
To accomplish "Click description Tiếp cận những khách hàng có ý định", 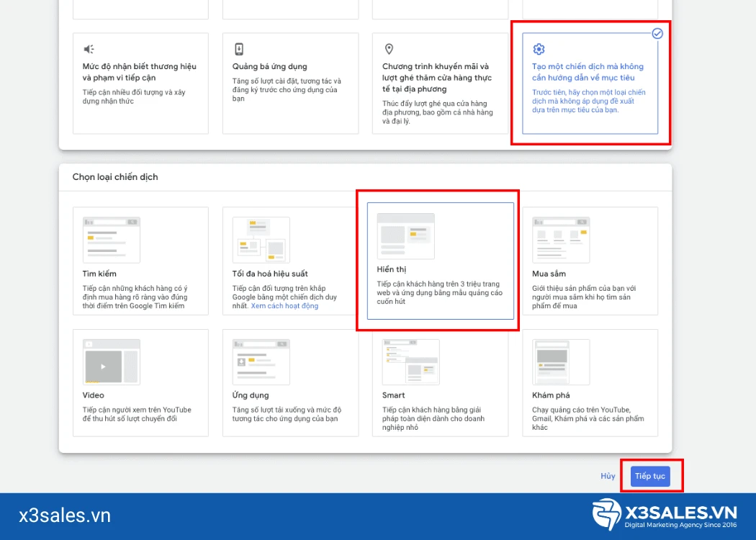I will [135, 297].
